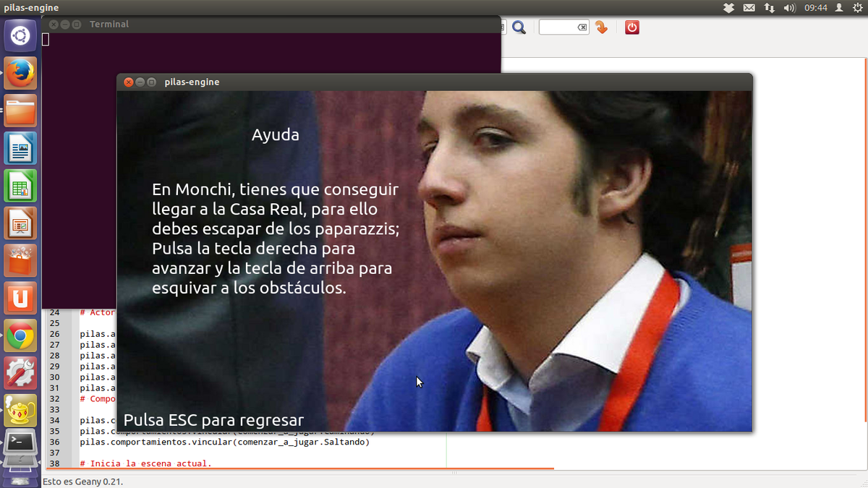The width and height of the screenshot is (868, 488).
Task: Click the pilas-engine window title bar
Action: [x=434, y=82]
